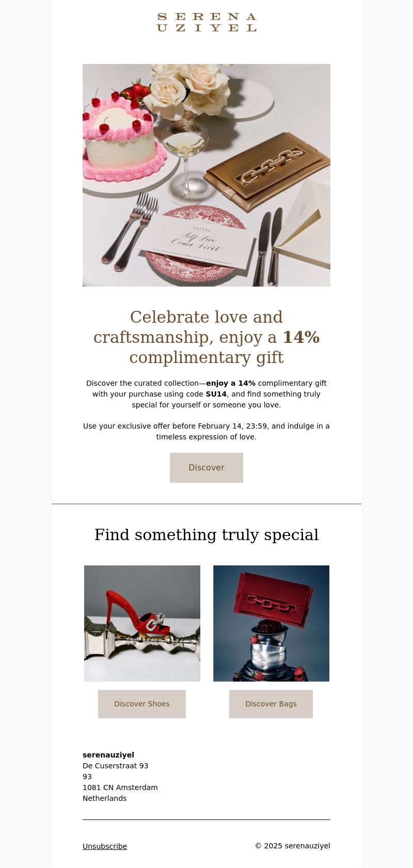The width and height of the screenshot is (413, 868).
Task: Click the 1081 CN Amsterdam line
Action: [x=120, y=787]
